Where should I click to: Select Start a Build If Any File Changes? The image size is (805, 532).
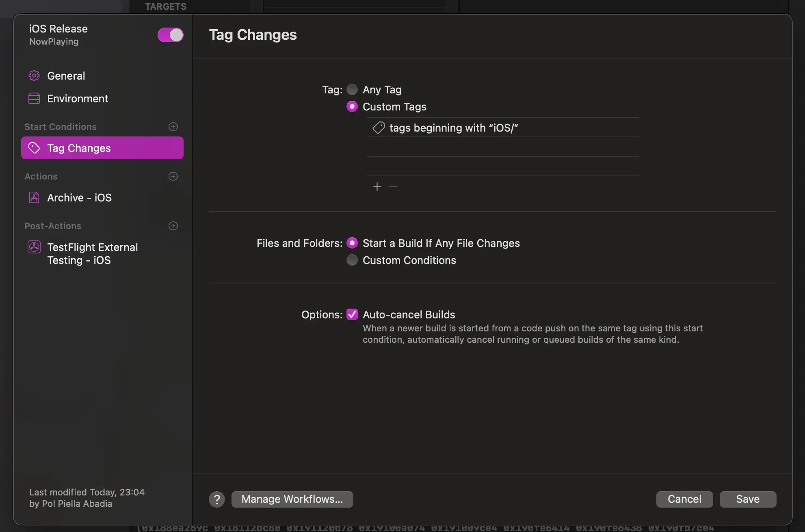[352, 243]
